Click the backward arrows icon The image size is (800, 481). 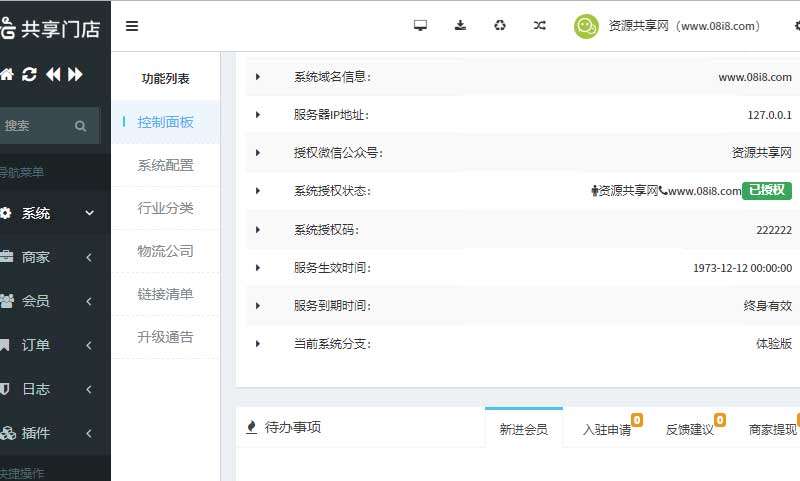point(53,74)
